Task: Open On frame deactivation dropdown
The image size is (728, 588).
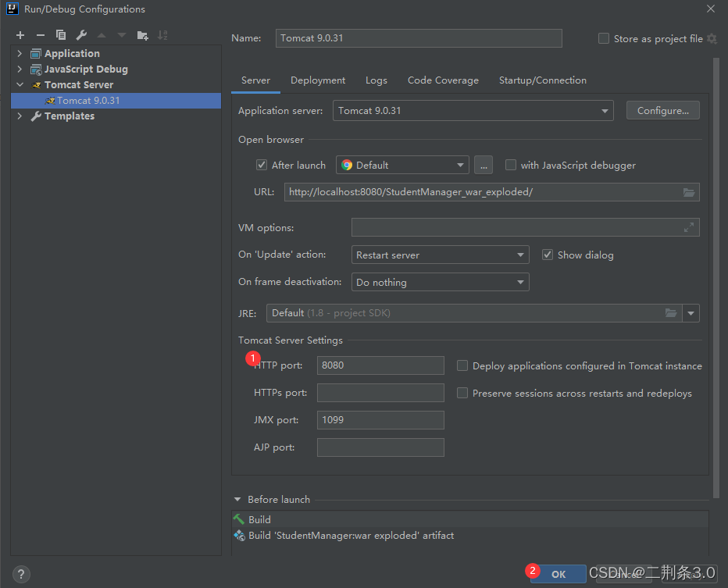Action: (x=440, y=282)
